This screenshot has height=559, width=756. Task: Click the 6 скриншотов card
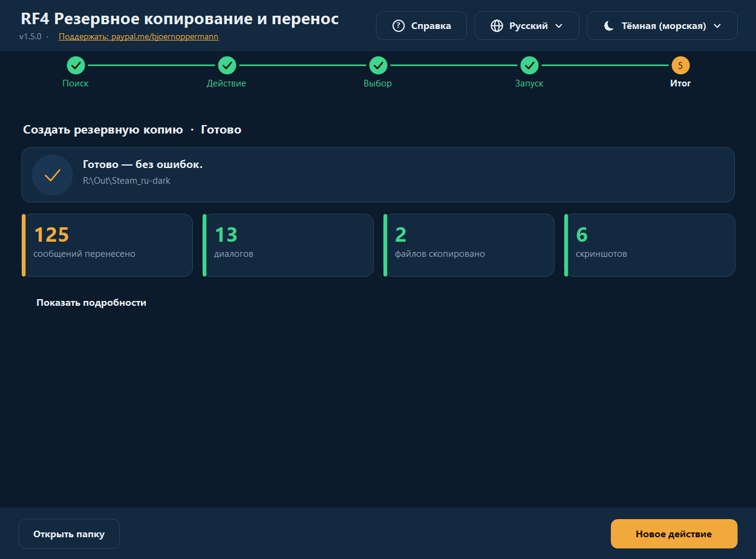tap(650, 245)
